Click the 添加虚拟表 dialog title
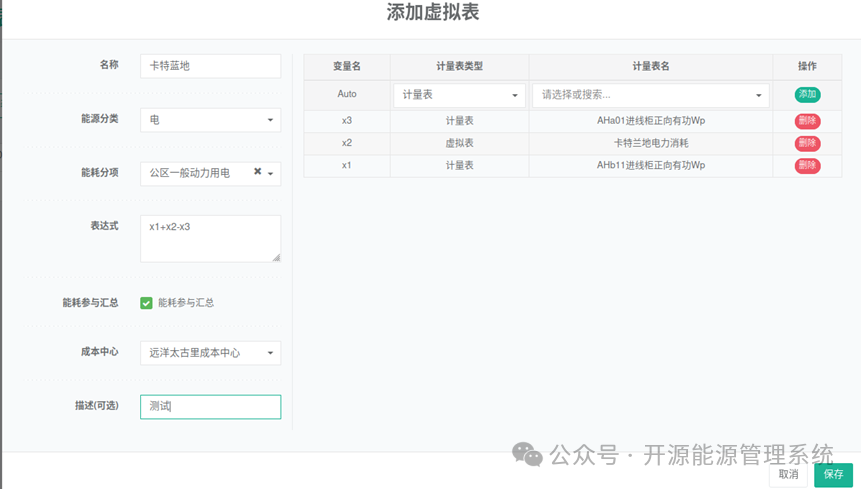 point(433,12)
